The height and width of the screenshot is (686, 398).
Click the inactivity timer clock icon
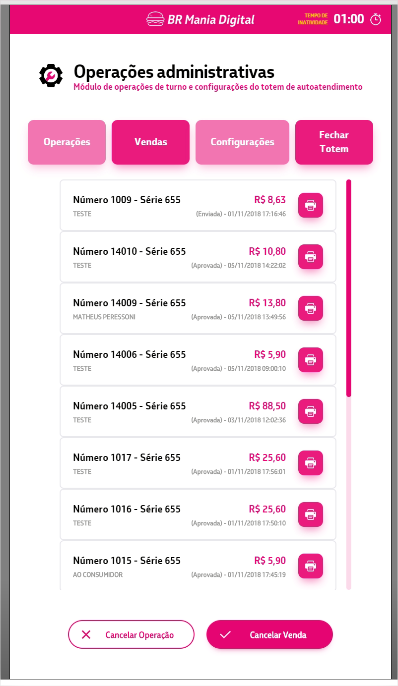coord(376,19)
